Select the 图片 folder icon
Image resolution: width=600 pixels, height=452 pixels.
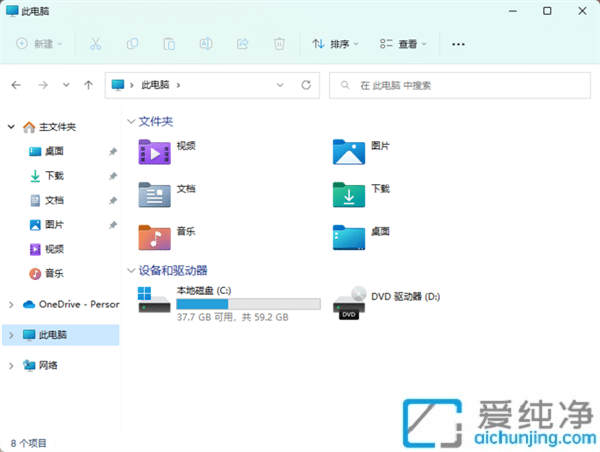[349, 152]
